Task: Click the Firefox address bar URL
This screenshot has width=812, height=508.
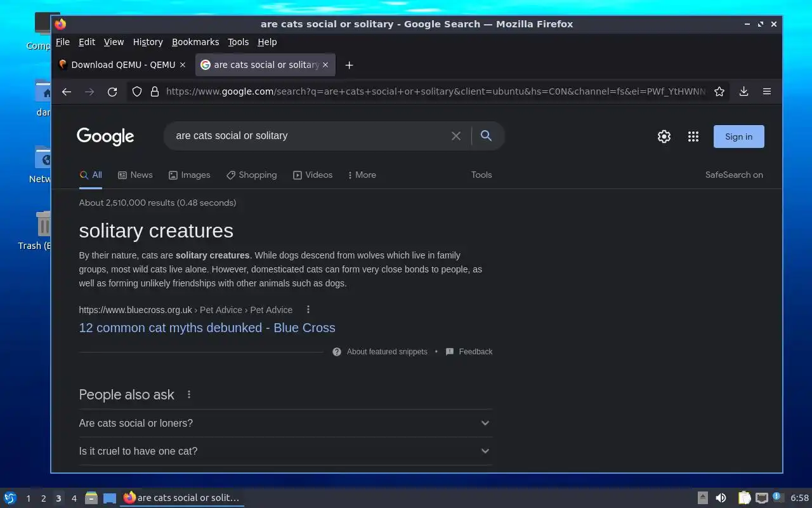Action: point(435,91)
